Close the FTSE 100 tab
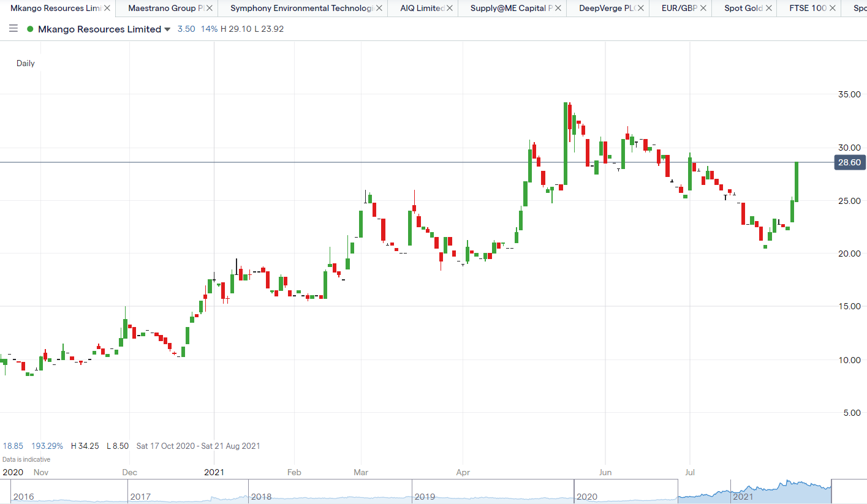The image size is (867, 504). pyautogui.click(x=833, y=9)
